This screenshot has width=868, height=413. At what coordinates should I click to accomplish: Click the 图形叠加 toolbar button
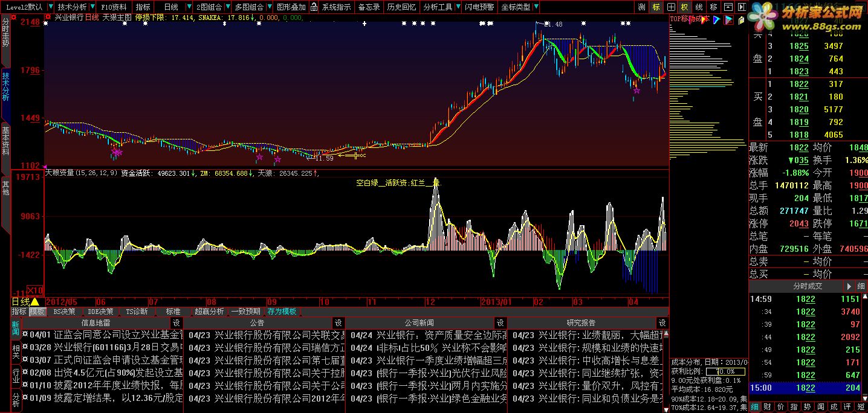(x=291, y=7)
